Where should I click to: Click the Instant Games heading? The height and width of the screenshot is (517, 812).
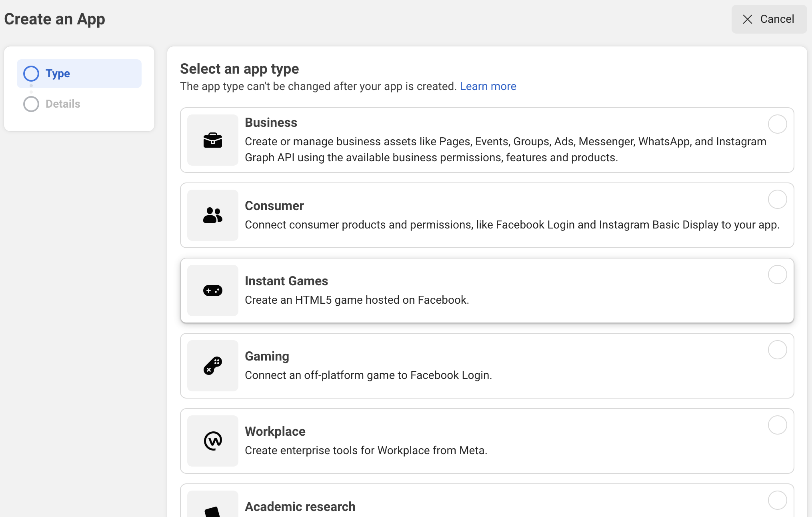tap(286, 281)
